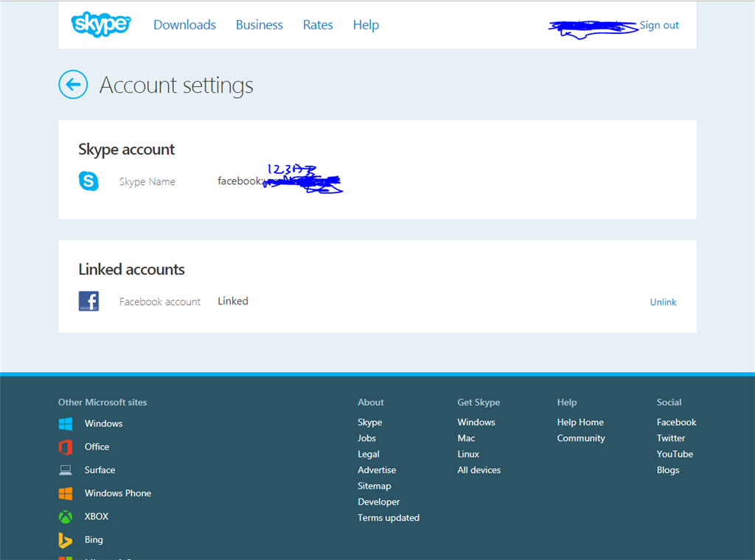
Task: Sign out of the account
Action: (658, 25)
